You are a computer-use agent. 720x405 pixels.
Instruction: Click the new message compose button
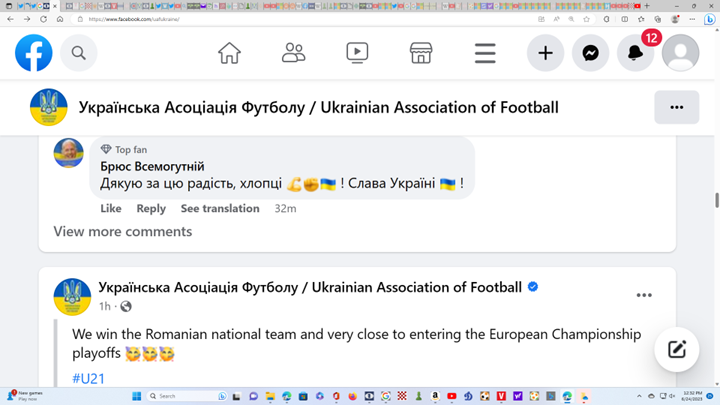click(677, 349)
